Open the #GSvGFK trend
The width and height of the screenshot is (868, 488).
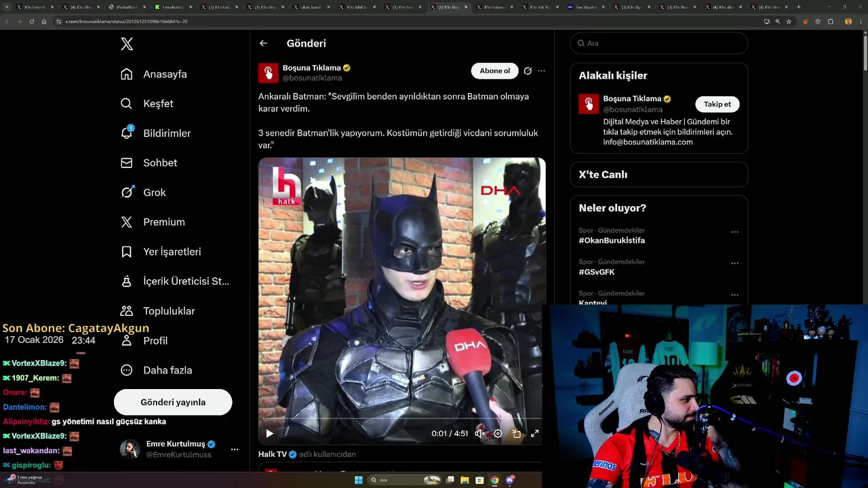pyautogui.click(x=597, y=272)
